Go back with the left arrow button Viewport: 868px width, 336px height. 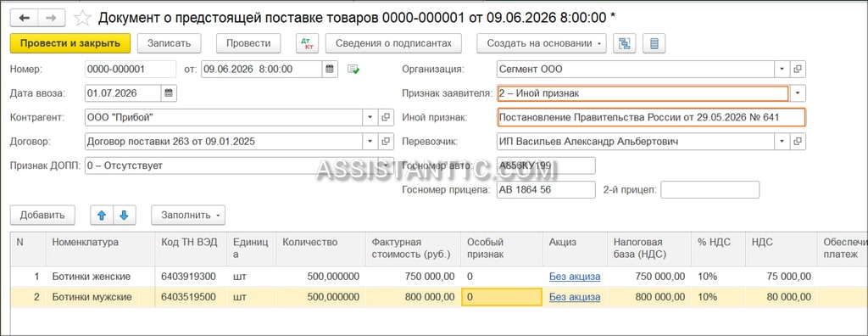[x=25, y=18]
